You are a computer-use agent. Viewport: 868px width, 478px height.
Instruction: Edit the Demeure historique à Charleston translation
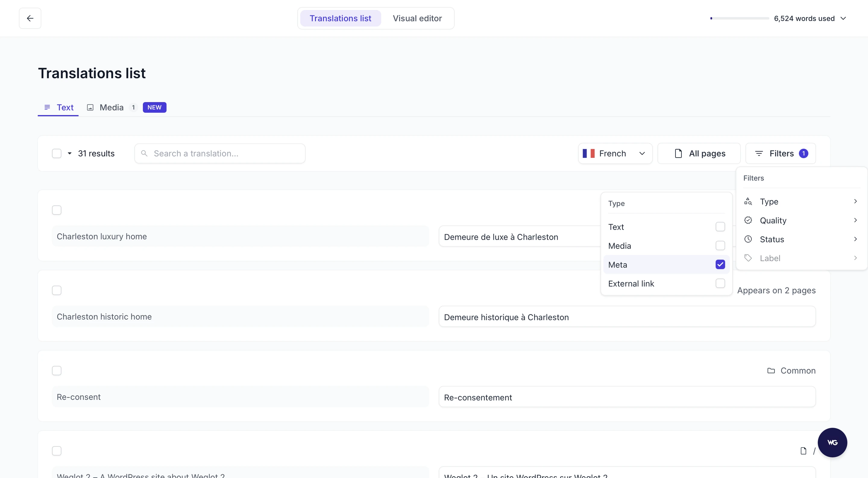[x=627, y=317]
